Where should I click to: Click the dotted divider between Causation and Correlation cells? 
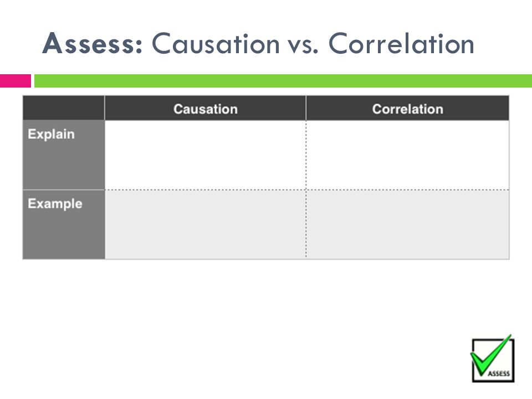(x=306, y=190)
